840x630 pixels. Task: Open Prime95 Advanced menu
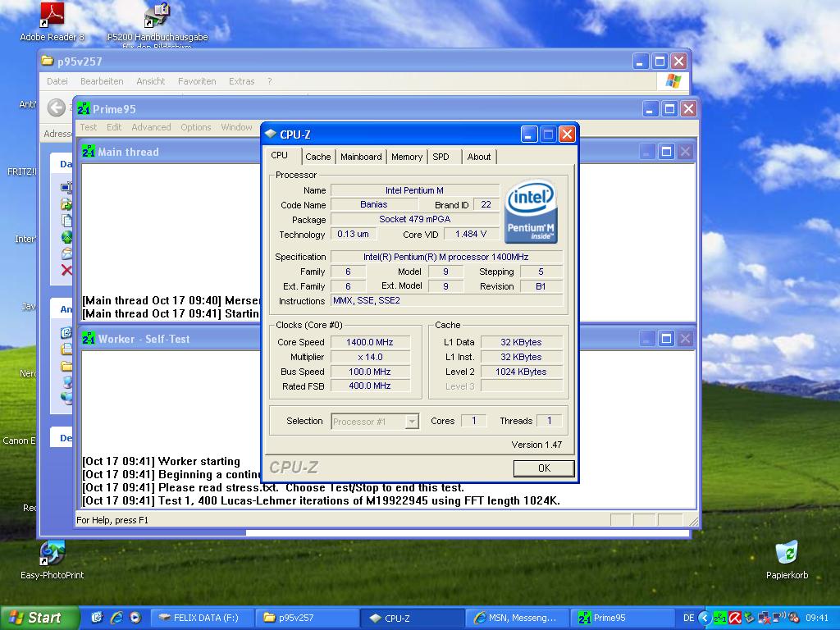coord(151,127)
